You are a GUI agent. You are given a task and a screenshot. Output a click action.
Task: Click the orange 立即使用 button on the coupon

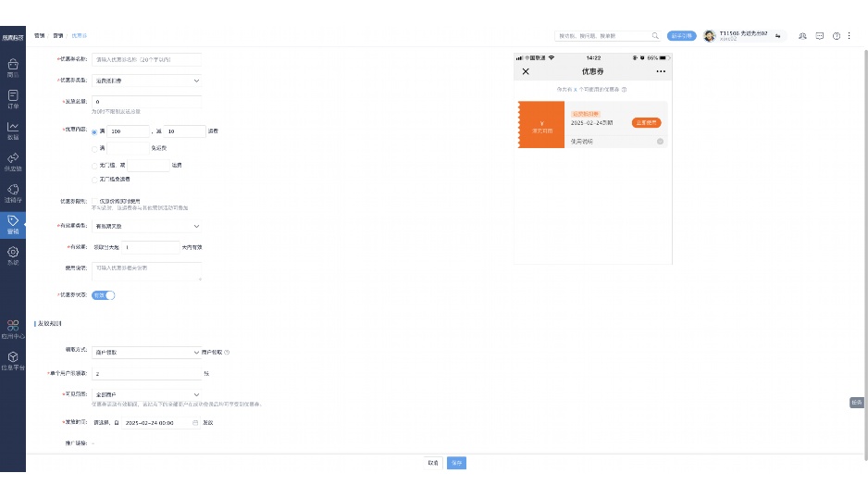pyautogui.click(x=646, y=122)
